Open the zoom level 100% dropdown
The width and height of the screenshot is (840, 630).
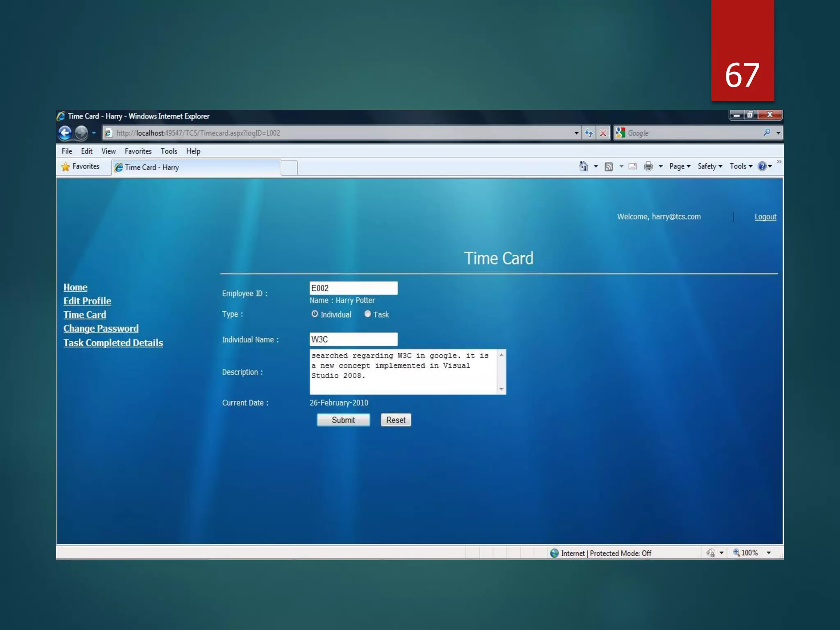[769, 553]
